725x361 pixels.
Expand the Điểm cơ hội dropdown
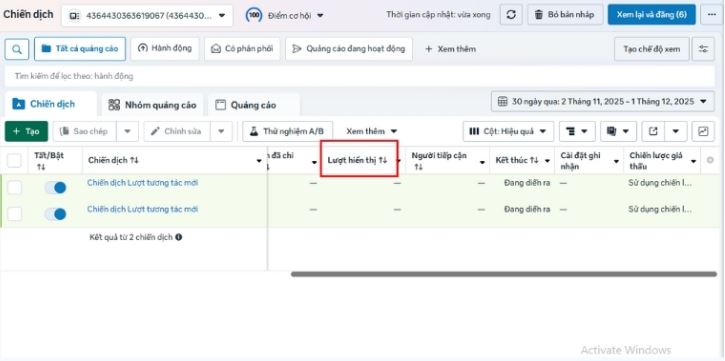click(x=320, y=16)
